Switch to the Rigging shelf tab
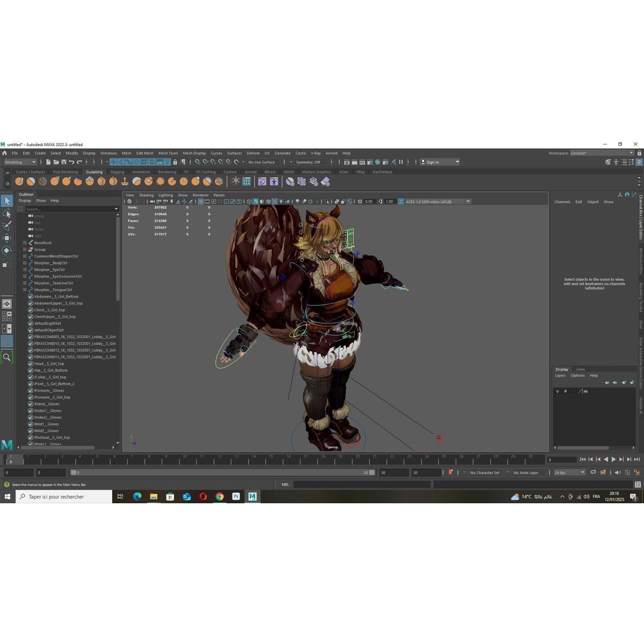 coord(117,172)
